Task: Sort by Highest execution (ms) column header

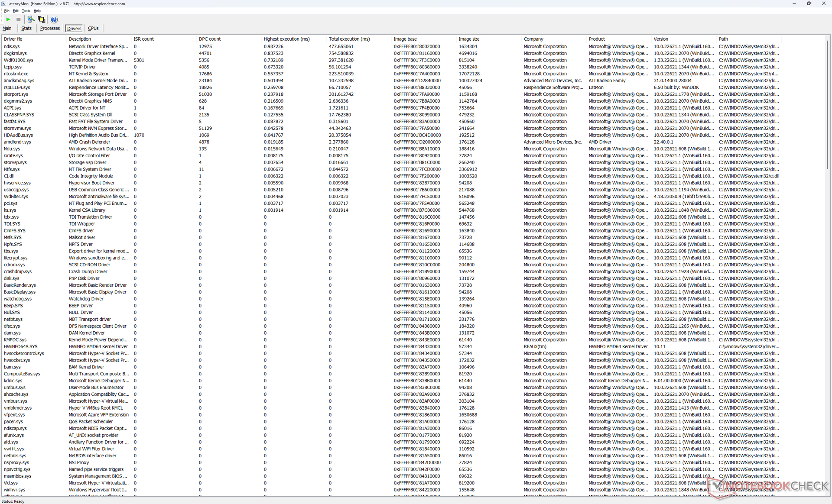Action: 286,39
